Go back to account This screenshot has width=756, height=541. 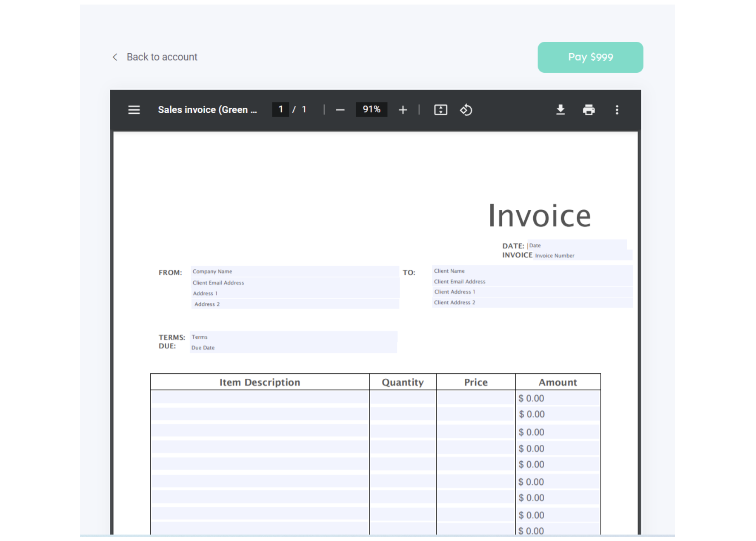(162, 57)
